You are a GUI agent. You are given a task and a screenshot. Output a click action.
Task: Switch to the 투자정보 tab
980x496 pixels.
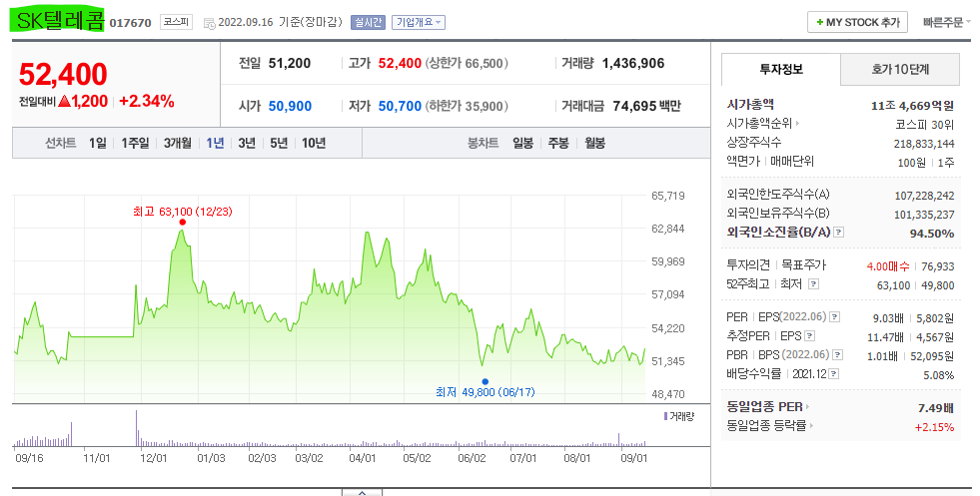[781, 69]
